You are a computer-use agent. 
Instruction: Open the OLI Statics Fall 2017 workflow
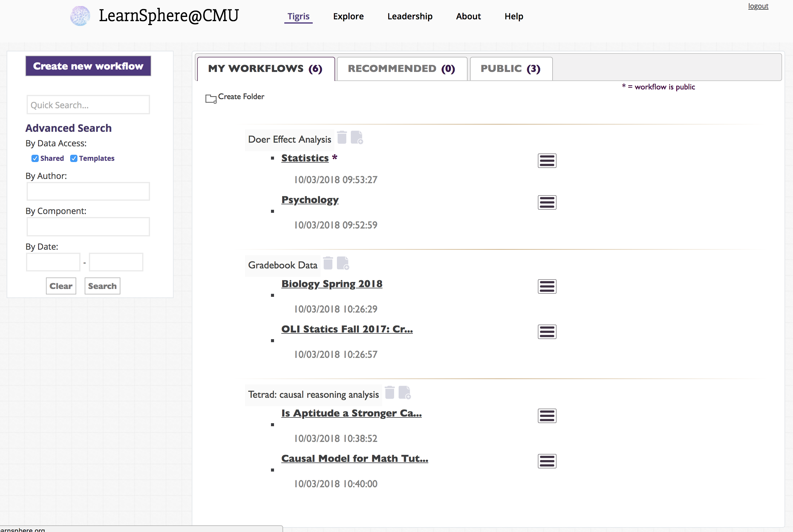click(x=347, y=329)
